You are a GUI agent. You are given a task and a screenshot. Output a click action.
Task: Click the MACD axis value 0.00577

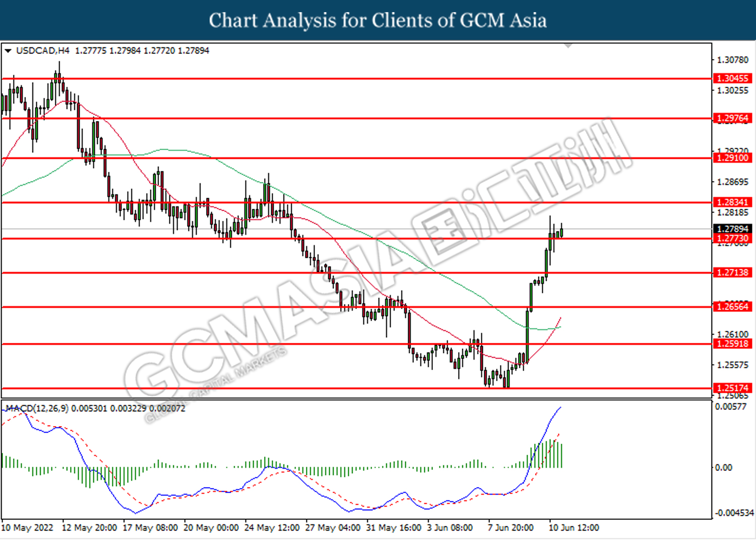731,406
